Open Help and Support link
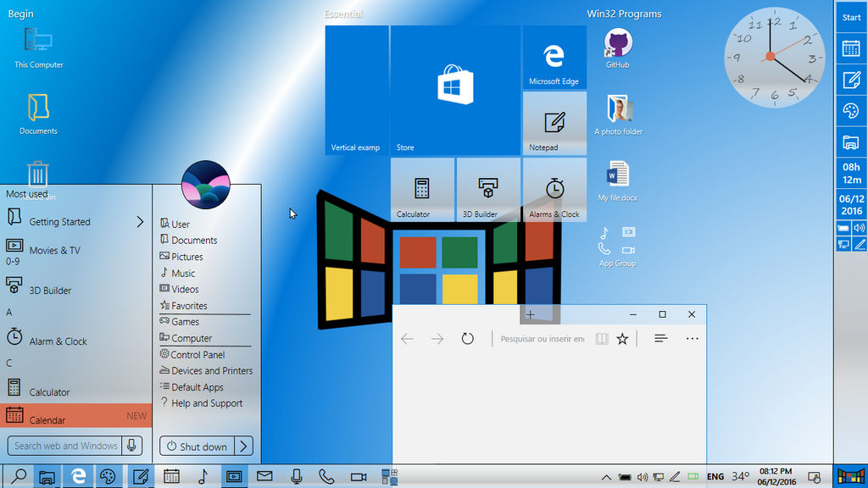 point(202,403)
